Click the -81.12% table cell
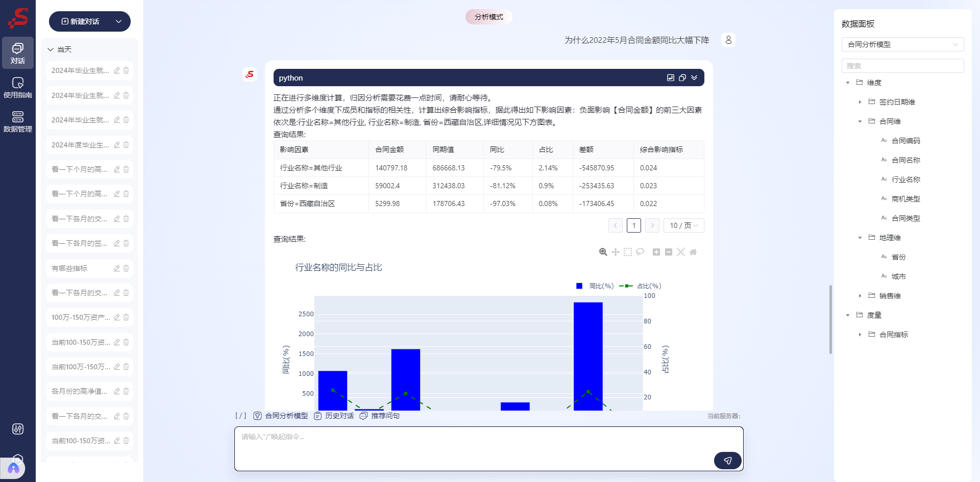980x482 pixels. [x=507, y=186]
